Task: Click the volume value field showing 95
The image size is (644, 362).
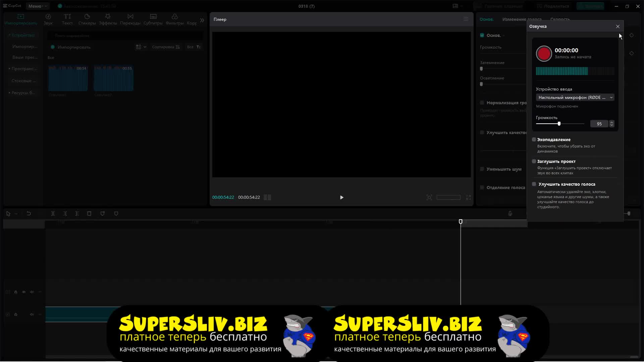Action: coord(599,124)
